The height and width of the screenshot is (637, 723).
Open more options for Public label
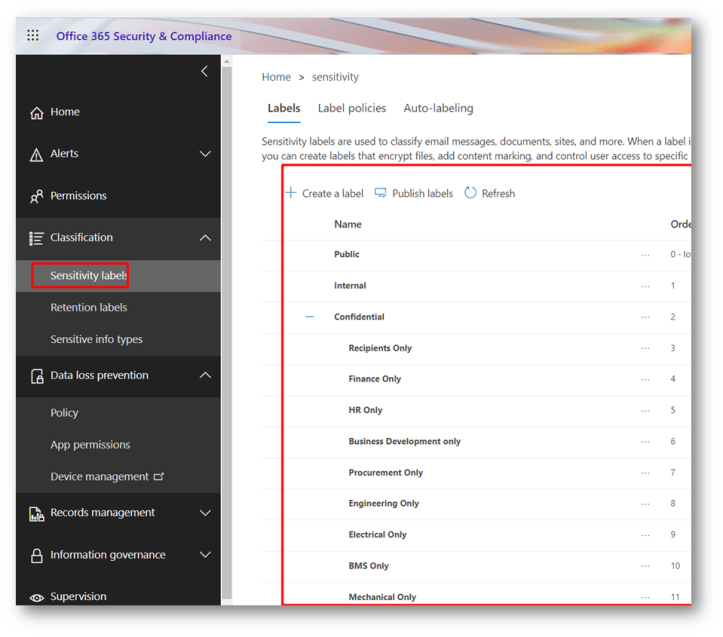click(645, 255)
